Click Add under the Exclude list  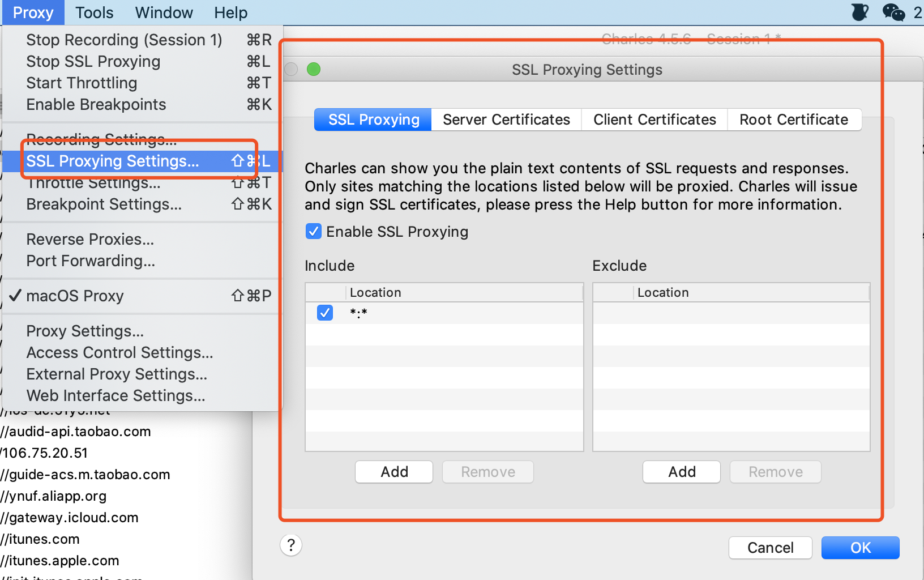click(x=682, y=472)
